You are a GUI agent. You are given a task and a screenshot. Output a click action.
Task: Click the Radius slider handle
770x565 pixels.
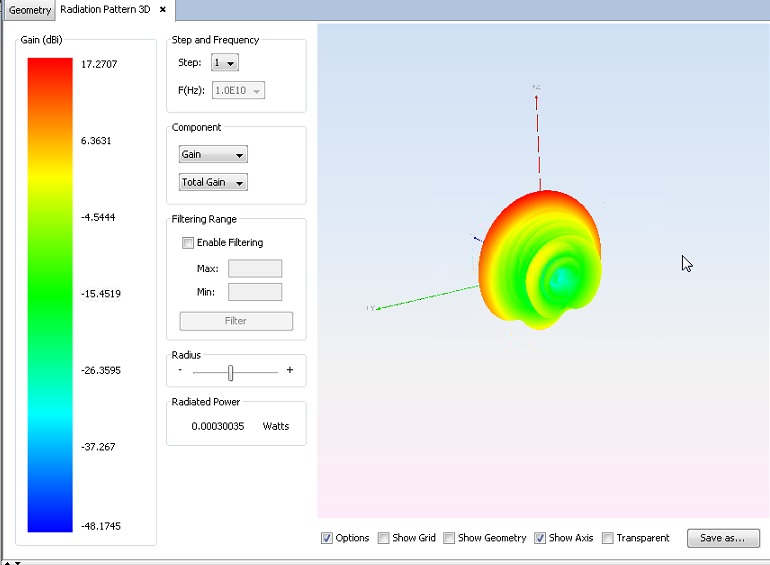coord(230,372)
